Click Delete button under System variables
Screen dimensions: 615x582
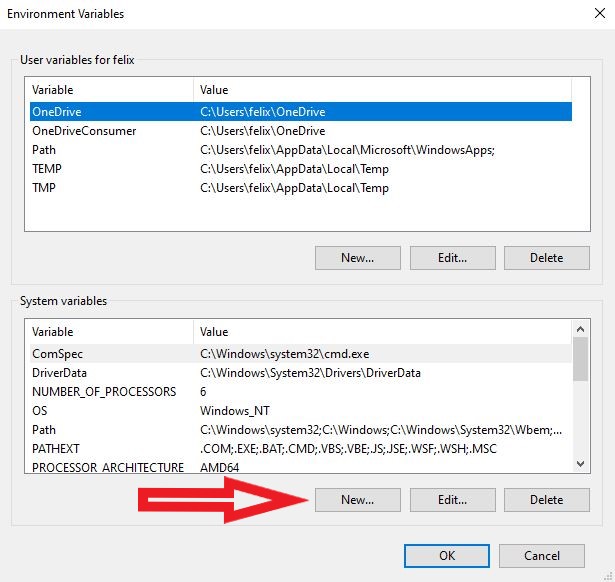pos(546,499)
